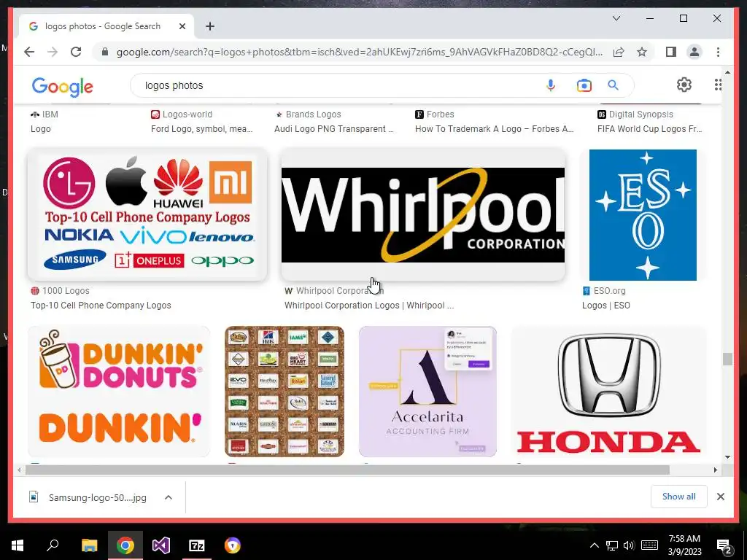Open Ford Logo, symbol result link
This screenshot has height=560, width=747.
click(x=201, y=128)
